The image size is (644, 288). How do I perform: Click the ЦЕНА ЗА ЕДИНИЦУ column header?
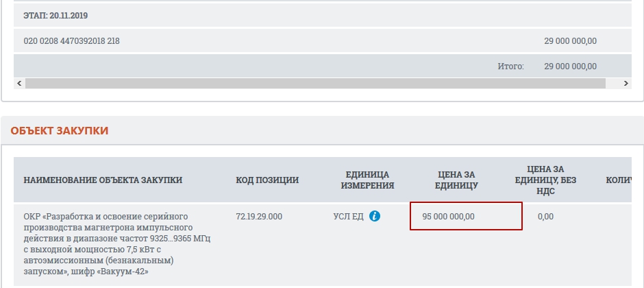(x=456, y=180)
